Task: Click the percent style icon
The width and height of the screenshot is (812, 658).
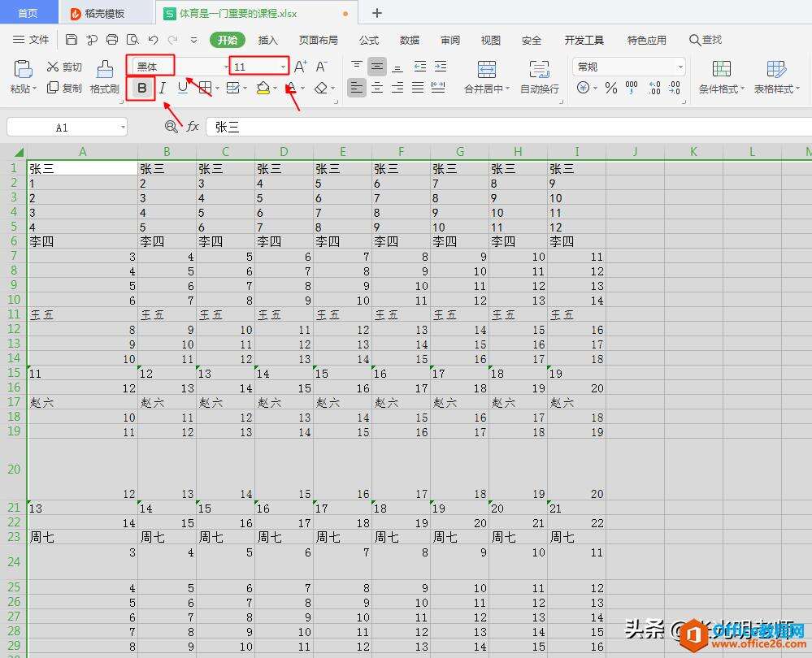Action: click(x=611, y=88)
